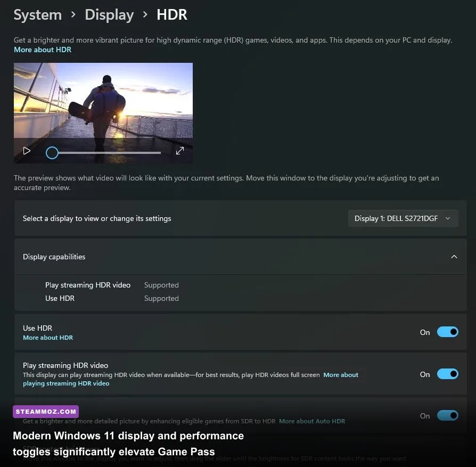Open More about HDR link under Use HDR
The height and width of the screenshot is (467, 476).
(48, 338)
